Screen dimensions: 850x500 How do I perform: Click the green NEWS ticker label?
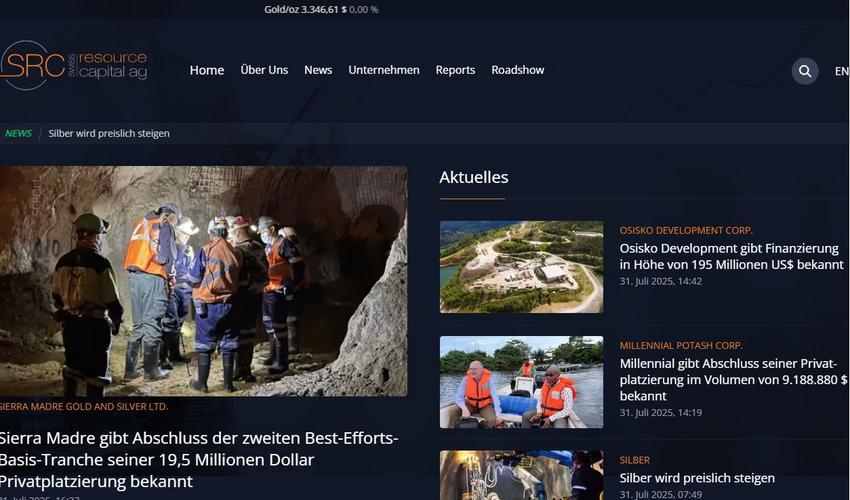tap(18, 133)
